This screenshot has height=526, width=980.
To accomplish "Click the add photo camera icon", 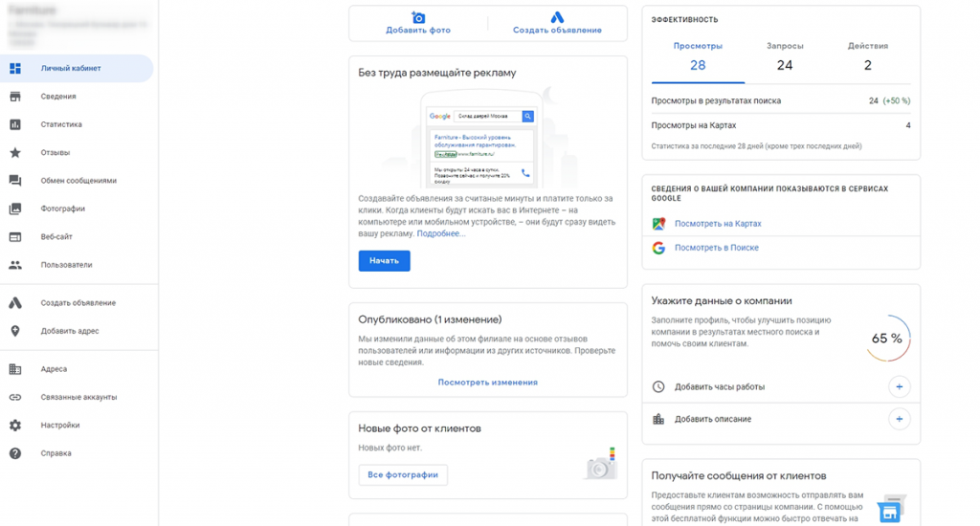I will click(418, 17).
